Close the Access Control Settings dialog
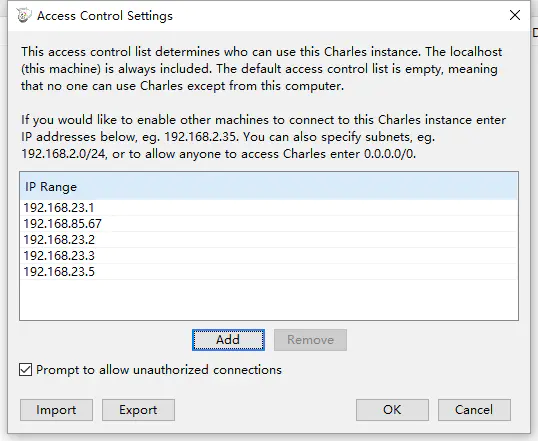Screen dimensions: 538x441 tap(515, 15)
